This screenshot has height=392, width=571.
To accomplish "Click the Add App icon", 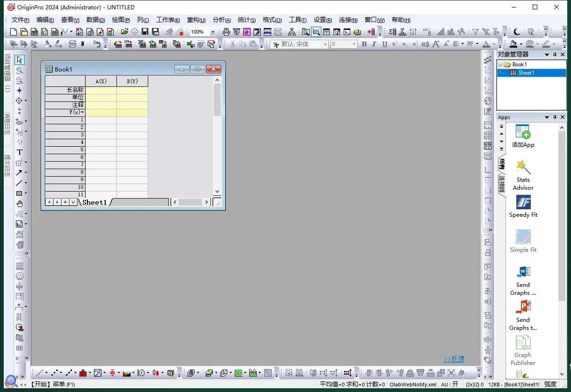I will 523,136.
